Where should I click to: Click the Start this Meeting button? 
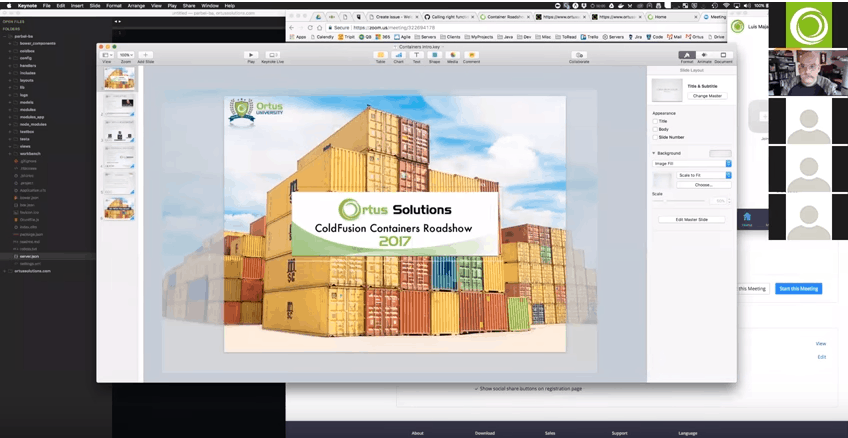coord(798,289)
